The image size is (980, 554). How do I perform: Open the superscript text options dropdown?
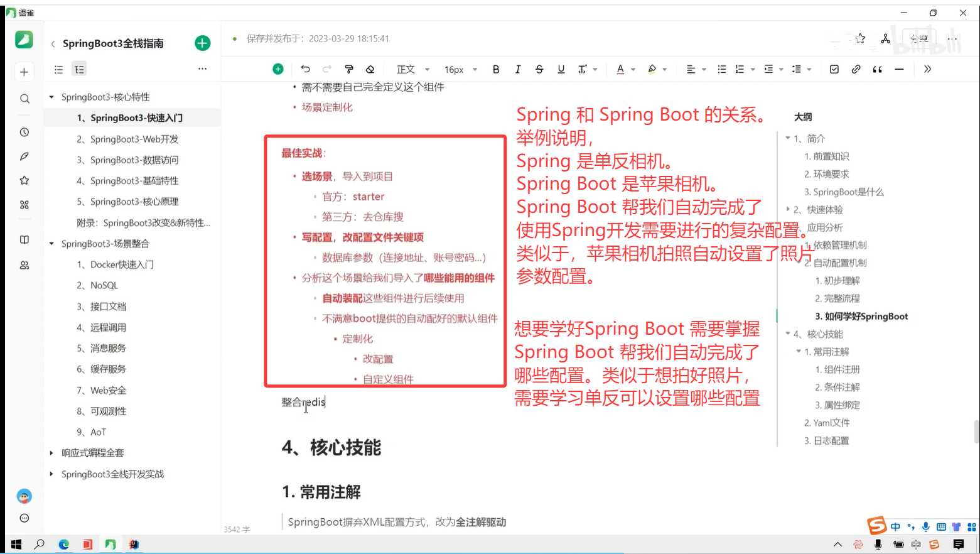click(588, 69)
